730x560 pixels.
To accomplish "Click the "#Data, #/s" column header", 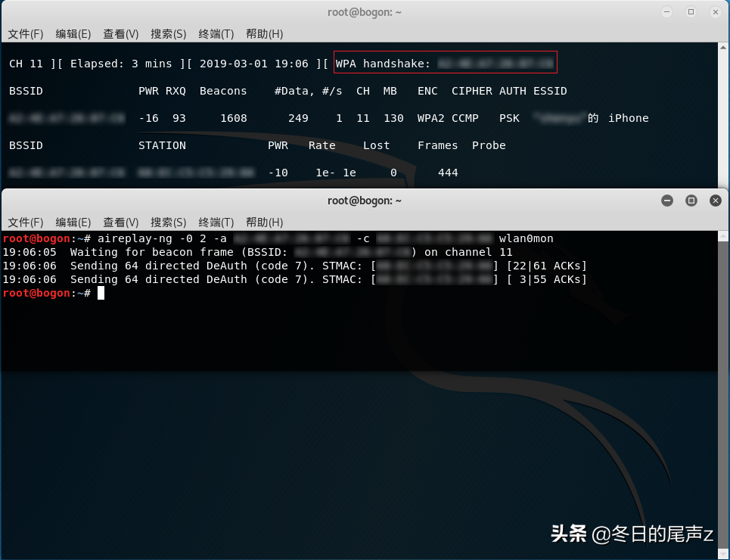I will tap(308, 92).
